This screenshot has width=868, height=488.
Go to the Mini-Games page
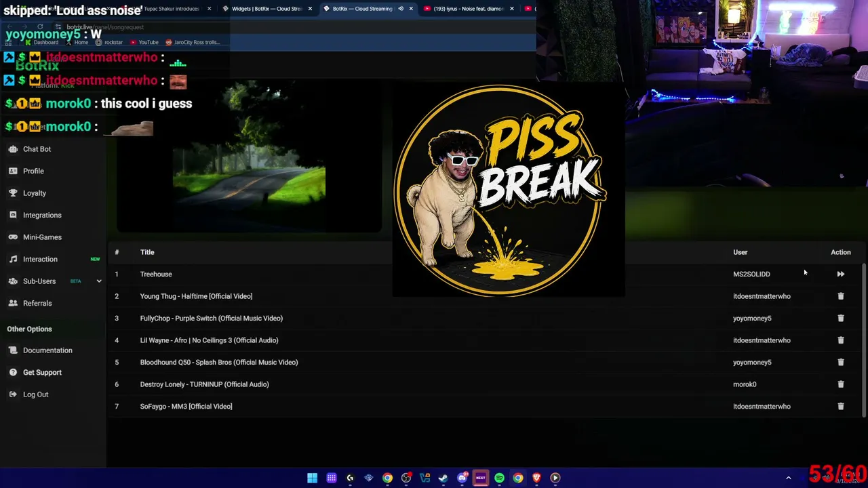point(42,237)
